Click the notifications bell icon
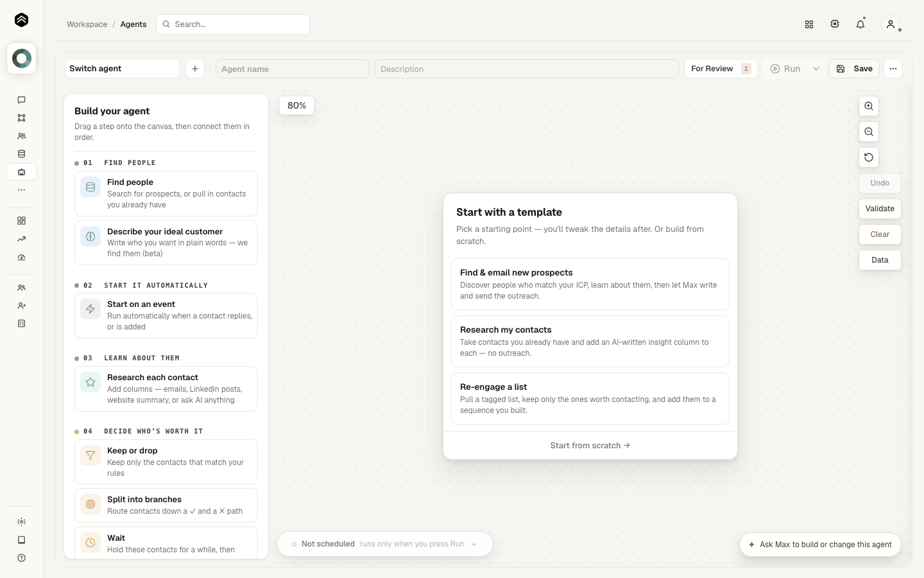This screenshot has height=578, width=924. [860, 24]
